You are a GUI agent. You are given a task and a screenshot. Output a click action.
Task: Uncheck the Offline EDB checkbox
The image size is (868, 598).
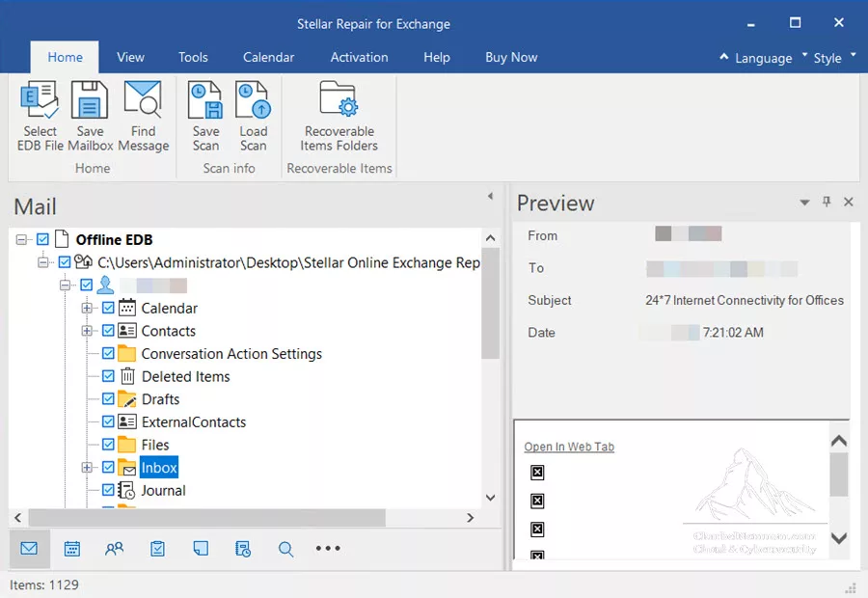coord(42,239)
